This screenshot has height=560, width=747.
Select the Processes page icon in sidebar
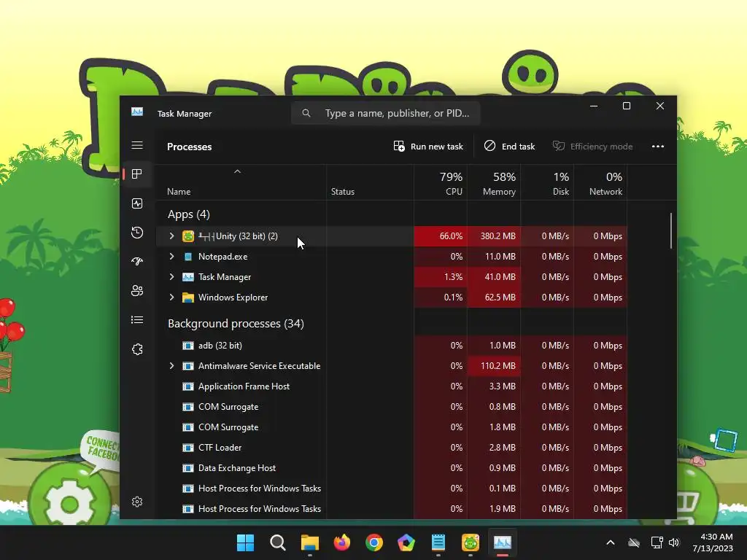point(137,174)
